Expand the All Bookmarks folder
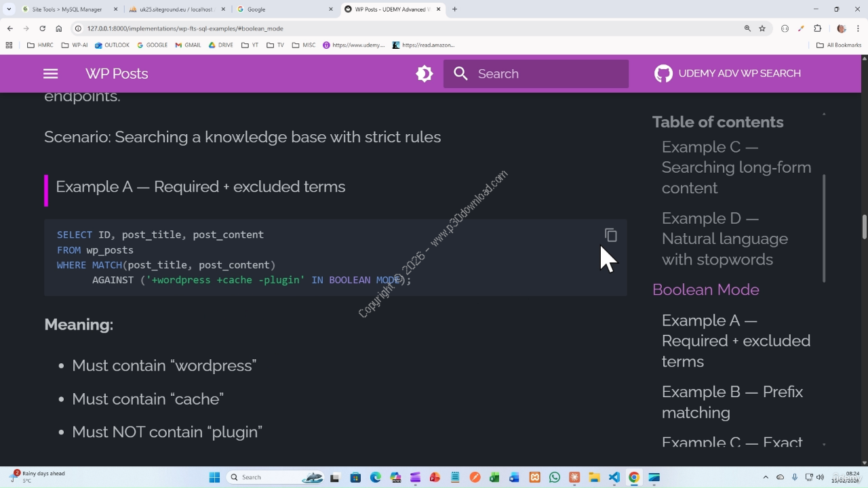Viewport: 868px width, 488px height. point(839,45)
